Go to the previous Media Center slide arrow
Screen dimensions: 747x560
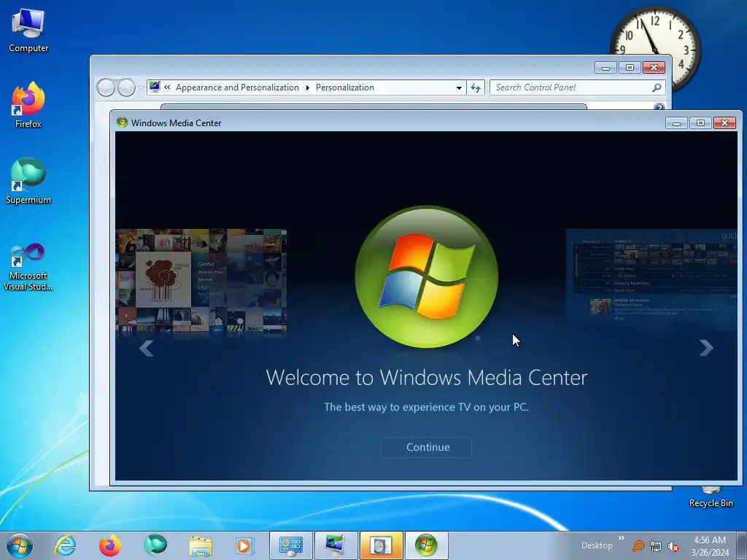point(146,348)
